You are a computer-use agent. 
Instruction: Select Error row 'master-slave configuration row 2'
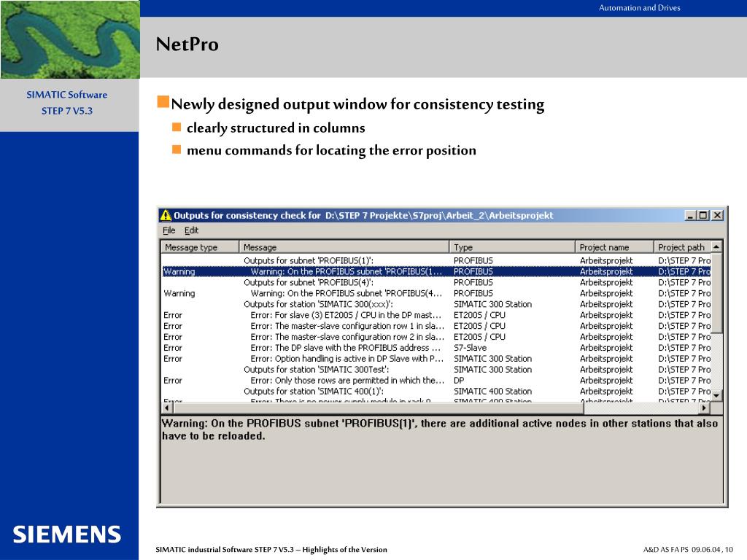point(436,337)
